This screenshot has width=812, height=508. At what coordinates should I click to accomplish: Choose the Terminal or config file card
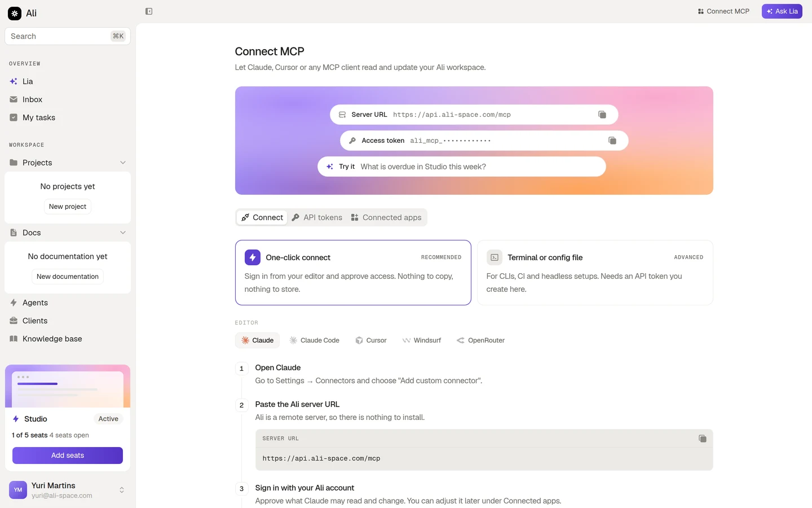pyautogui.click(x=595, y=273)
